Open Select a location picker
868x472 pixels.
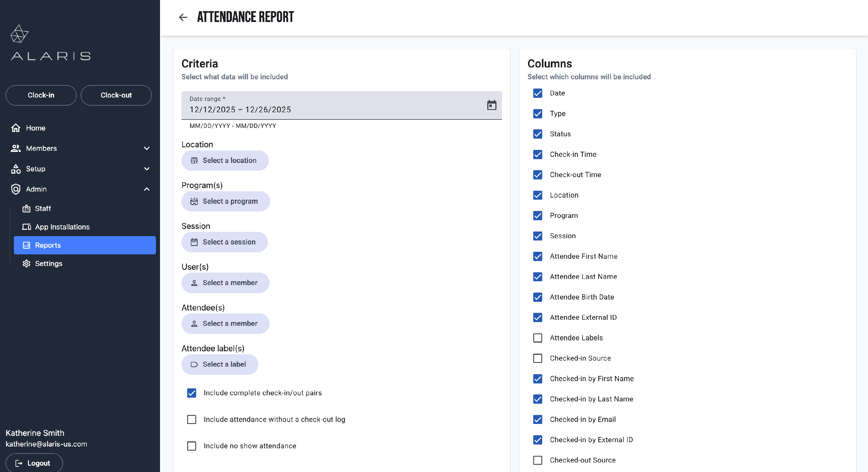[225, 161]
